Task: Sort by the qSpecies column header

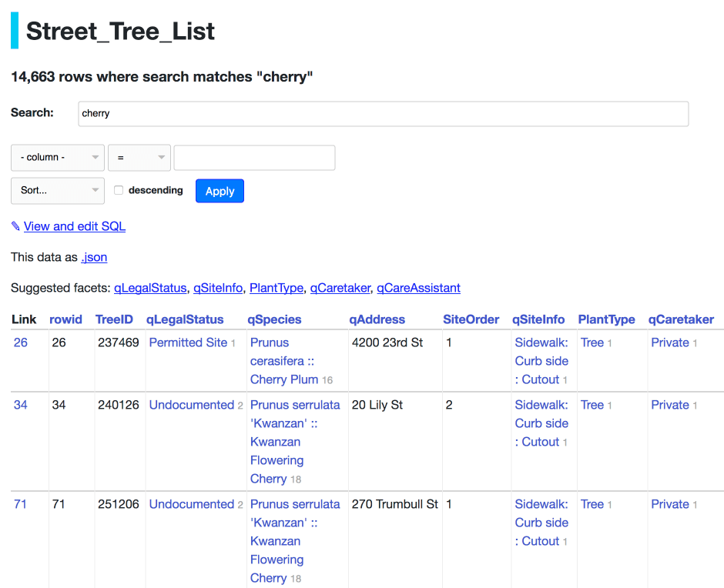Action: [x=274, y=319]
